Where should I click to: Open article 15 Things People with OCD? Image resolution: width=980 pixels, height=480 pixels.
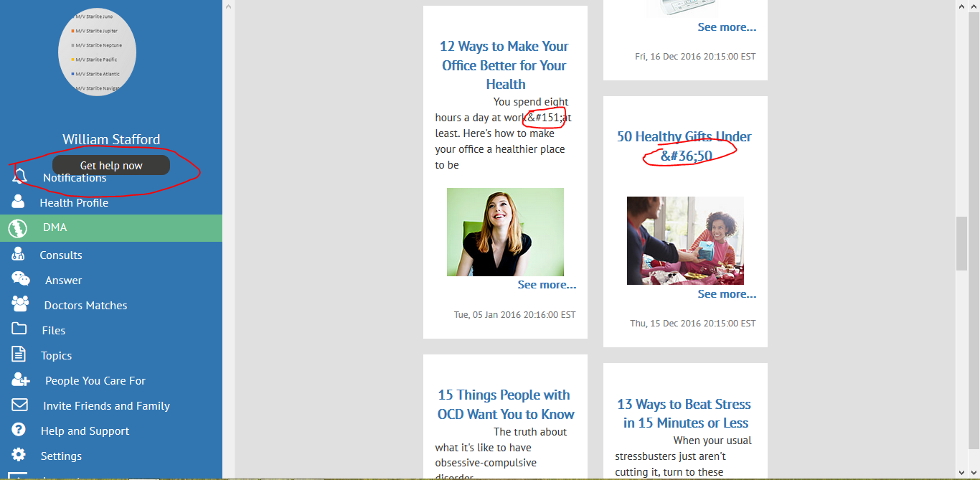[x=505, y=404]
